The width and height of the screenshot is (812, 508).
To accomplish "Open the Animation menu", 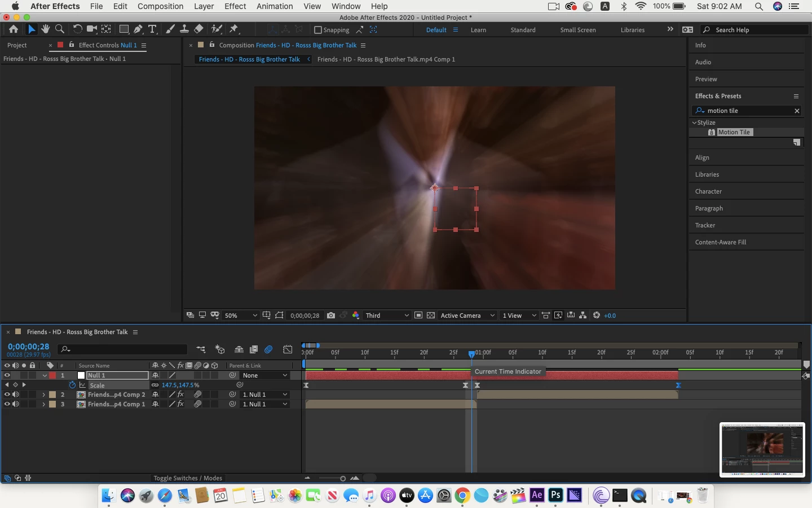I will pos(275,6).
